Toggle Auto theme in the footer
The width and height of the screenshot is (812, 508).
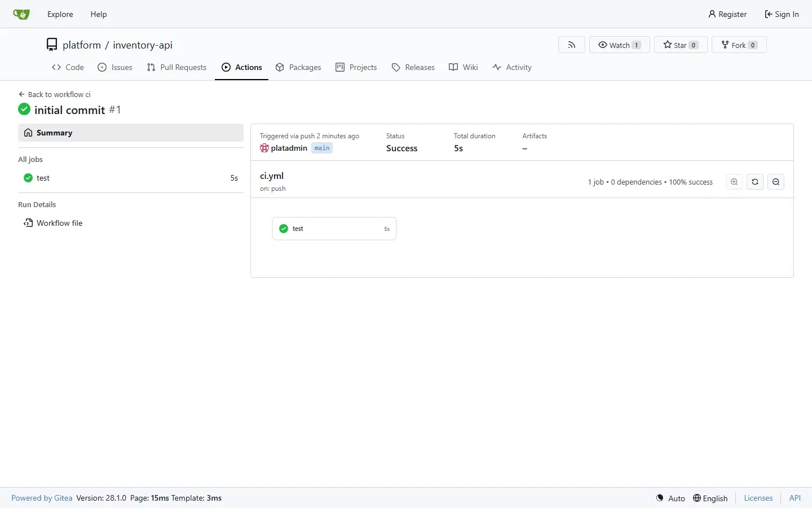[670, 498]
